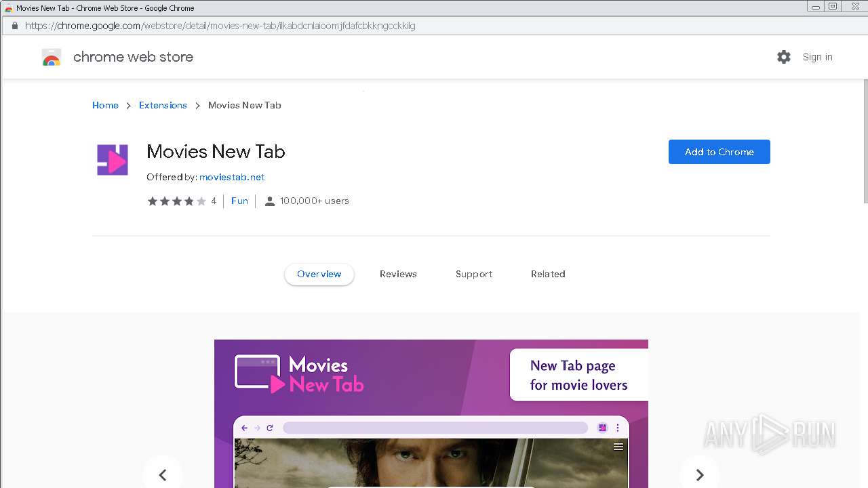Image resolution: width=868 pixels, height=488 pixels.
Task: Go to the Home breadcrumb link
Action: 105,105
